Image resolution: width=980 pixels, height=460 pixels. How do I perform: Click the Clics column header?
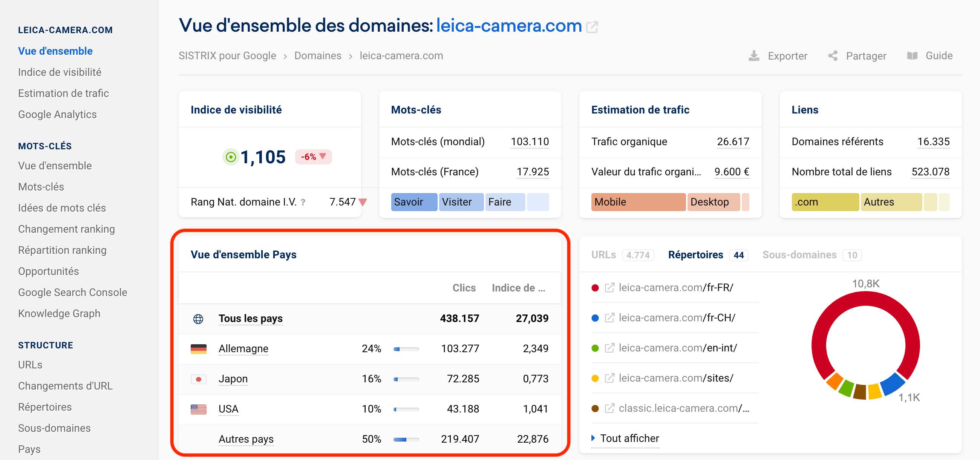464,288
